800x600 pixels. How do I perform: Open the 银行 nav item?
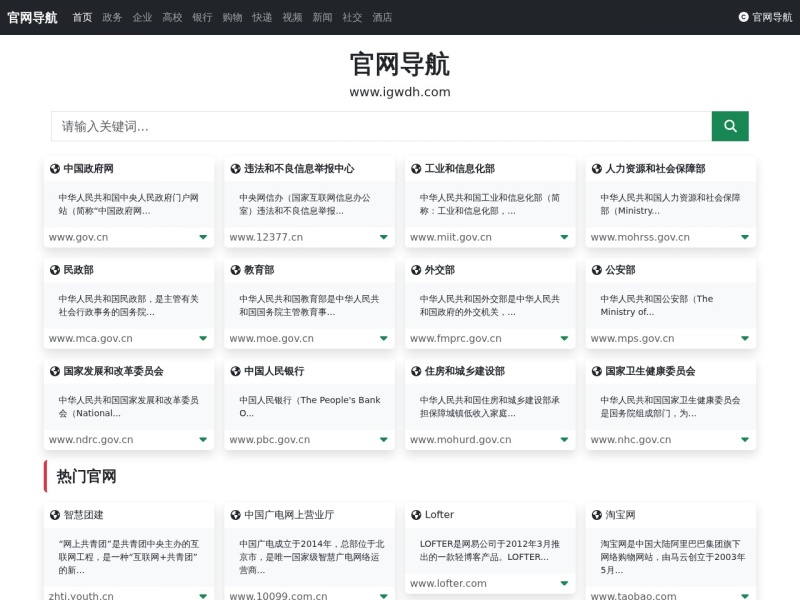[x=202, y=17]
